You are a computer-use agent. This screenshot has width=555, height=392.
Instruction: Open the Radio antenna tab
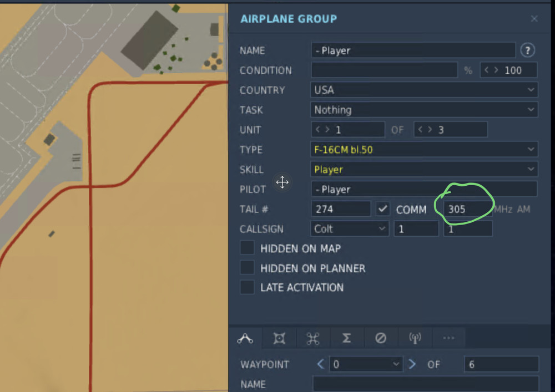(415, 338)
